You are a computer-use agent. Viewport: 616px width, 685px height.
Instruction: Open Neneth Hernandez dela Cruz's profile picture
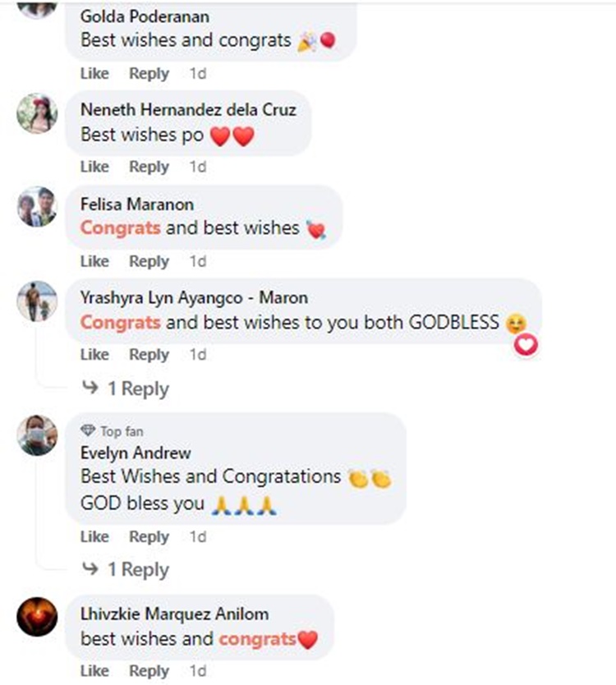pos(37,113)
